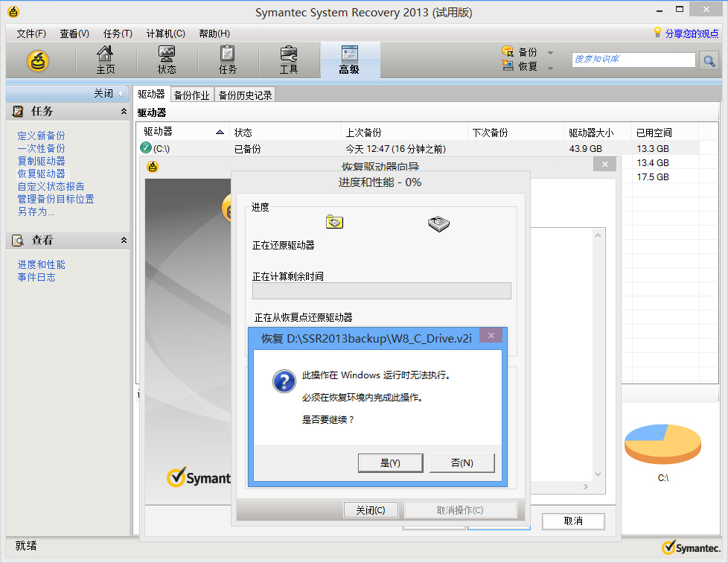Switch to the 驱动器 tab
728x563 pixels.
(151, 94)
